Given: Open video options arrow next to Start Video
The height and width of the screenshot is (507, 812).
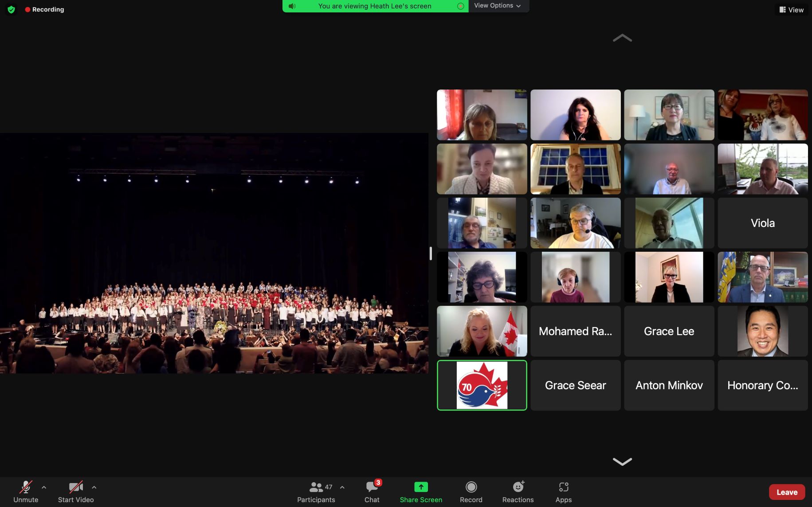Looking at the screenshot, I should [94, 487].
